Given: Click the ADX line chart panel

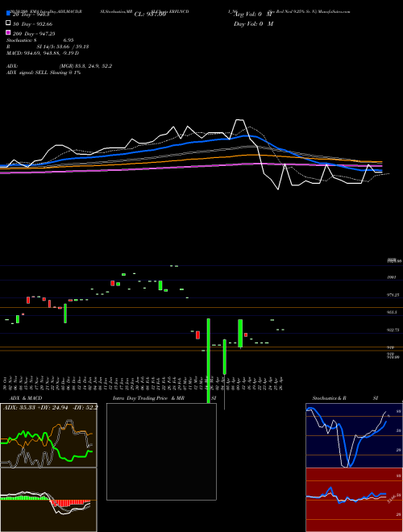Looking at the screenshot, I should point(48,435).
